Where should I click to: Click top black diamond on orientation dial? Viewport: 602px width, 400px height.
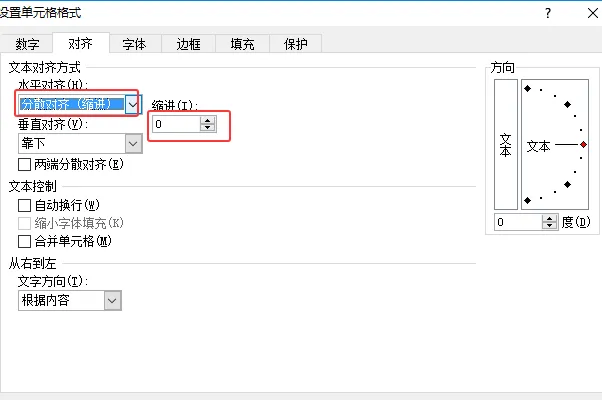528,88
